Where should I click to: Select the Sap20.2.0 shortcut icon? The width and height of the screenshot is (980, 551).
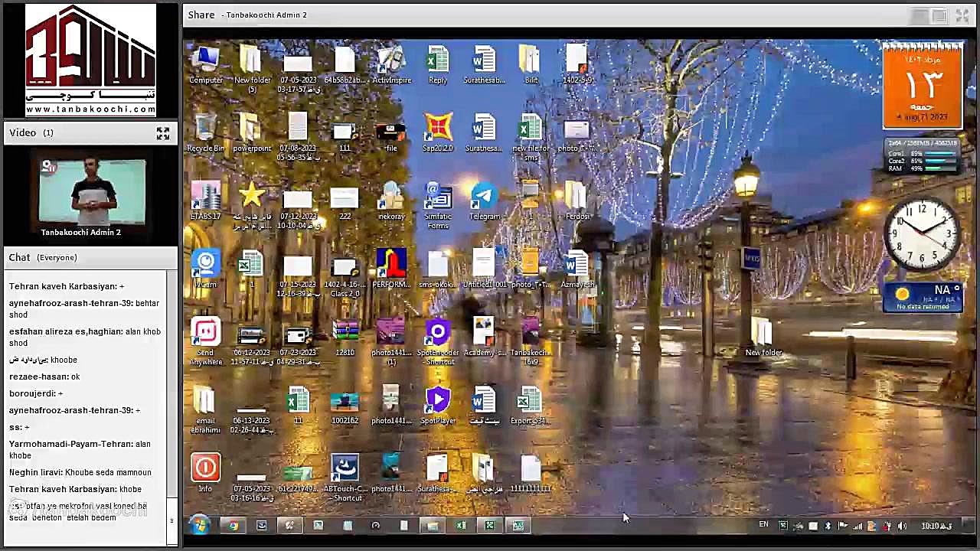click(x=438, y=133)
